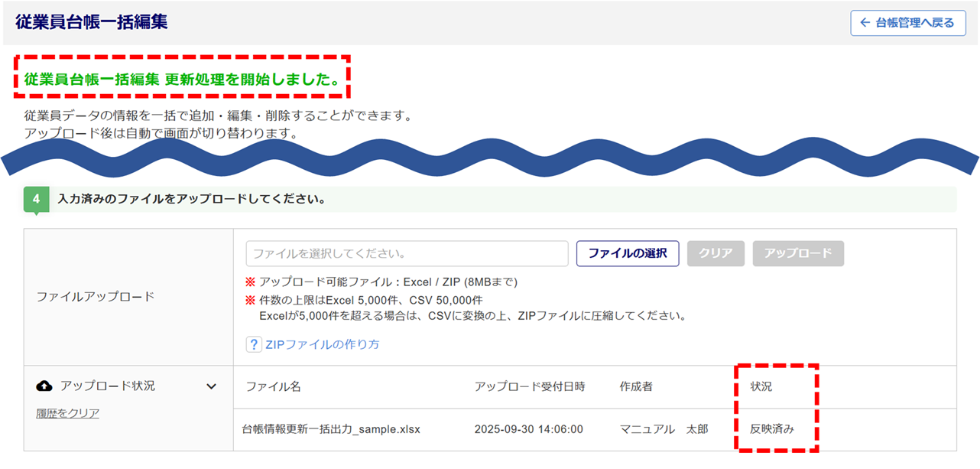The image size is (980, 469).
Task: Click the green 更新処理を開始しました message
Action: click(x=182, y=79)
